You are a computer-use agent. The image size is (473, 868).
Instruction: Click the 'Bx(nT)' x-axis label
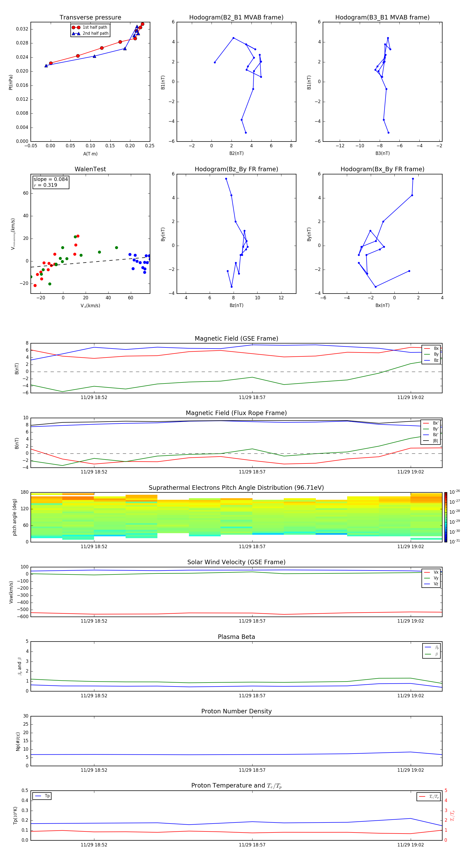[x=382, y=305]
